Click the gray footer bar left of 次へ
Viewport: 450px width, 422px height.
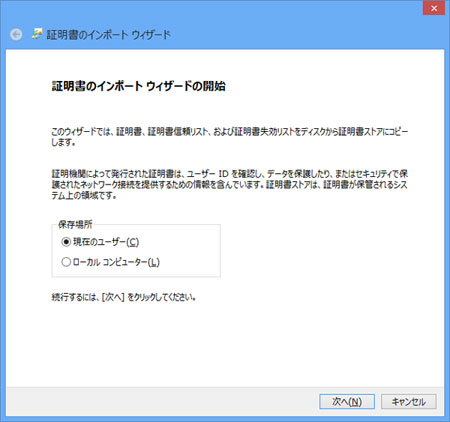tap(160, 402)
